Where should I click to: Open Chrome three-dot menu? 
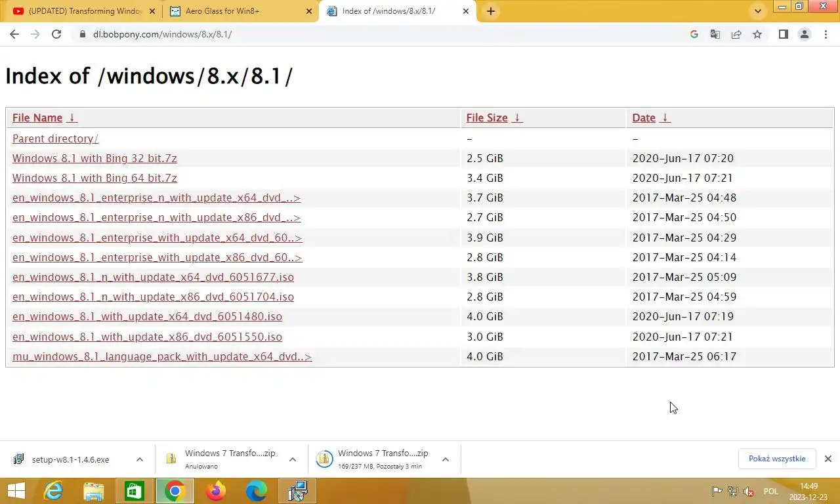pos(826,34)
